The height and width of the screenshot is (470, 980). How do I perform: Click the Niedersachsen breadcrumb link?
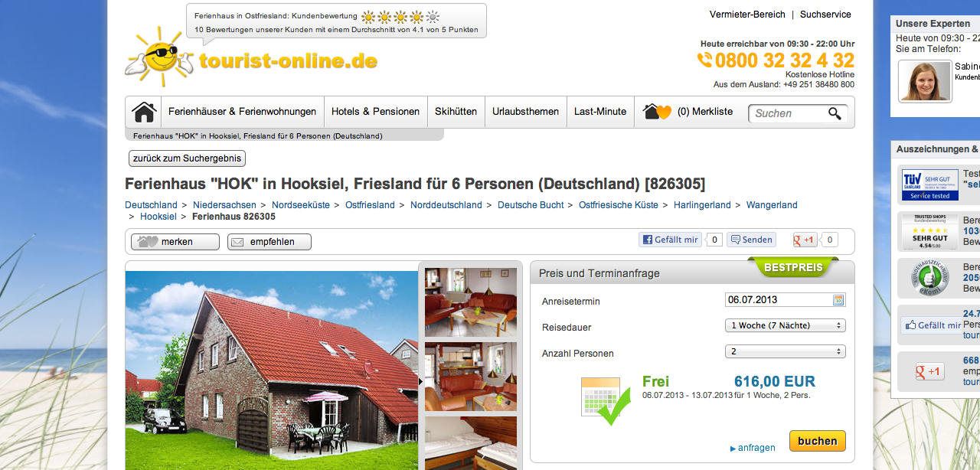click(224, 205)
